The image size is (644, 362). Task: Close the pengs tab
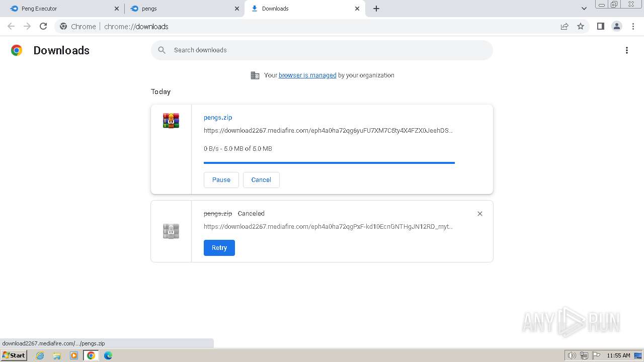click(237, 9)
